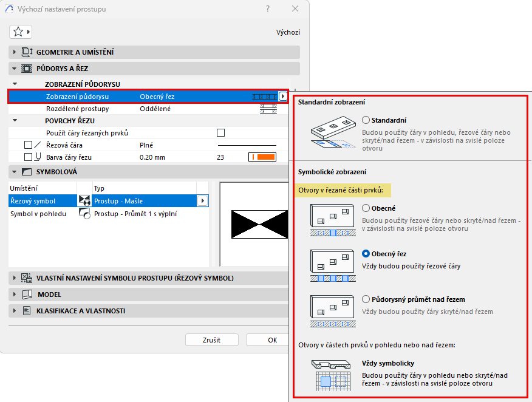Click the Archicad logo in title bar
Viewport: 532px width, 402px height.
pos(9,9)
